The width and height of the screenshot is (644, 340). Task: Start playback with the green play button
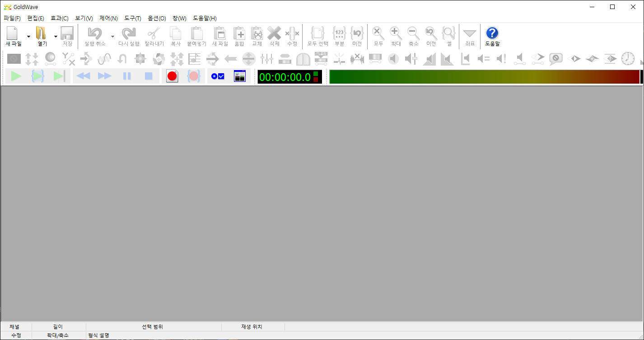pos(16,76)
